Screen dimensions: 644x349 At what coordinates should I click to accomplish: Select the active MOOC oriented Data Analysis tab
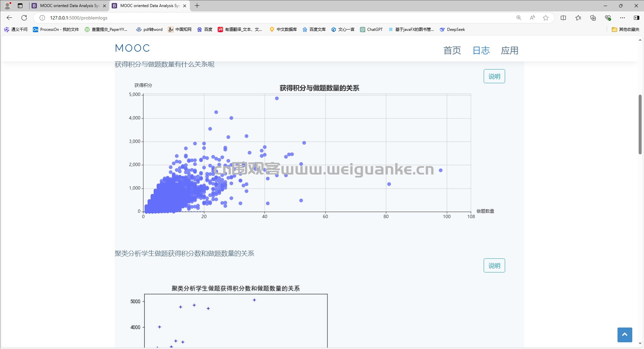point(150,6)
